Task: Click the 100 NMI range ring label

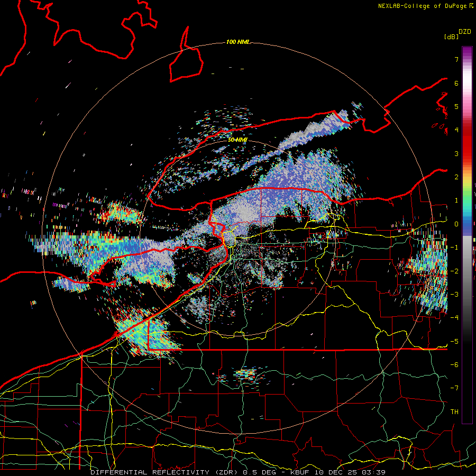Action: coord(239,42)
